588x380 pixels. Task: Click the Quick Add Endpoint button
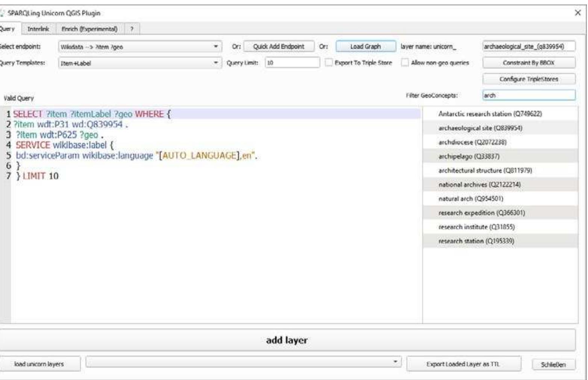(279, 47)
